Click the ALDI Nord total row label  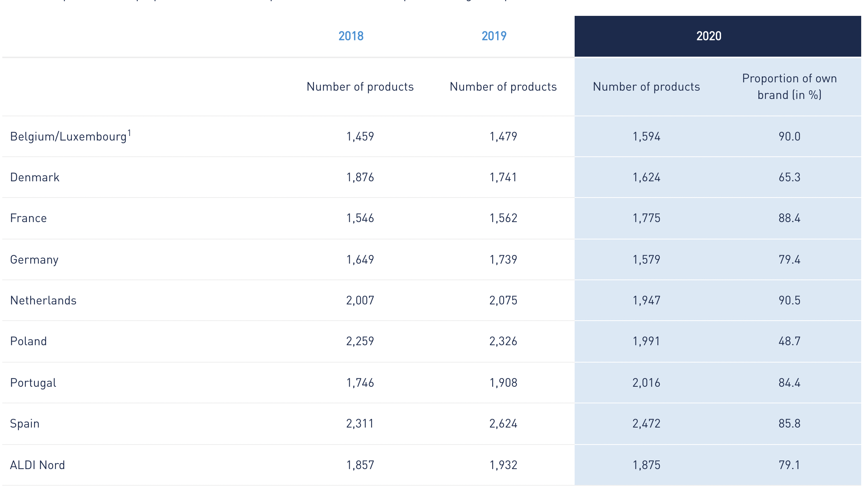click(x=37, y=465)
